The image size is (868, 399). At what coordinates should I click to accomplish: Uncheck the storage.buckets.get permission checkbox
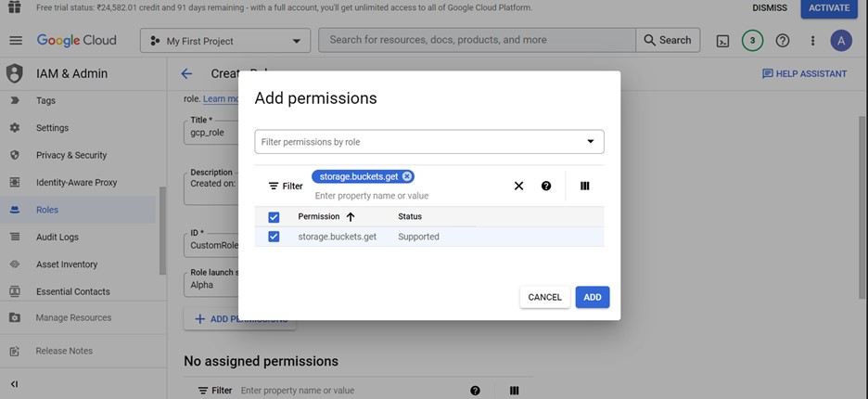(274, 237)
